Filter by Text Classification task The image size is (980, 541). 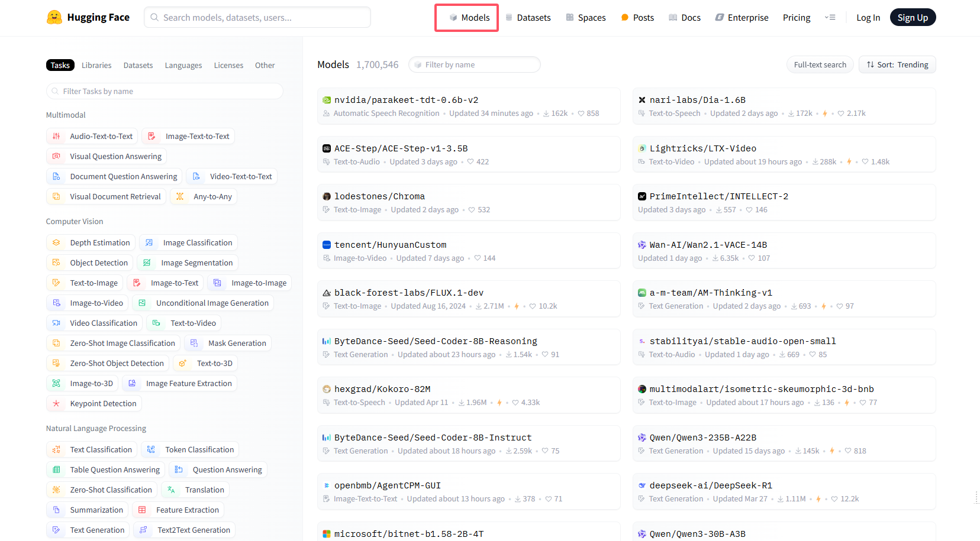tap(92, 449)
